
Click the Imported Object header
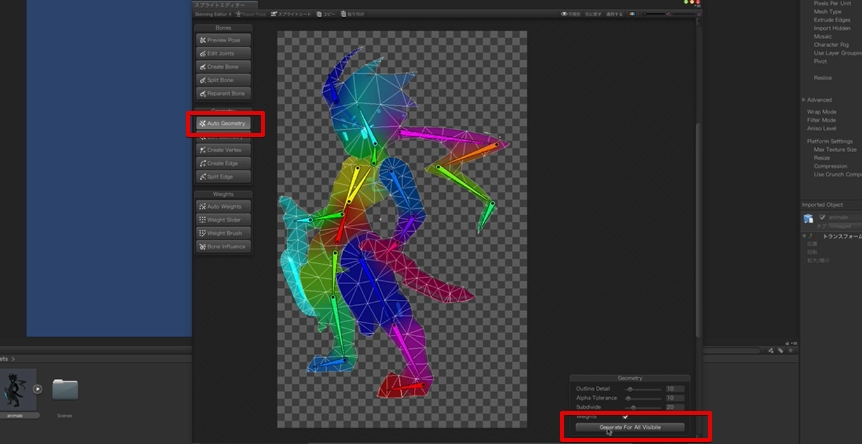[x=822, y=205]
